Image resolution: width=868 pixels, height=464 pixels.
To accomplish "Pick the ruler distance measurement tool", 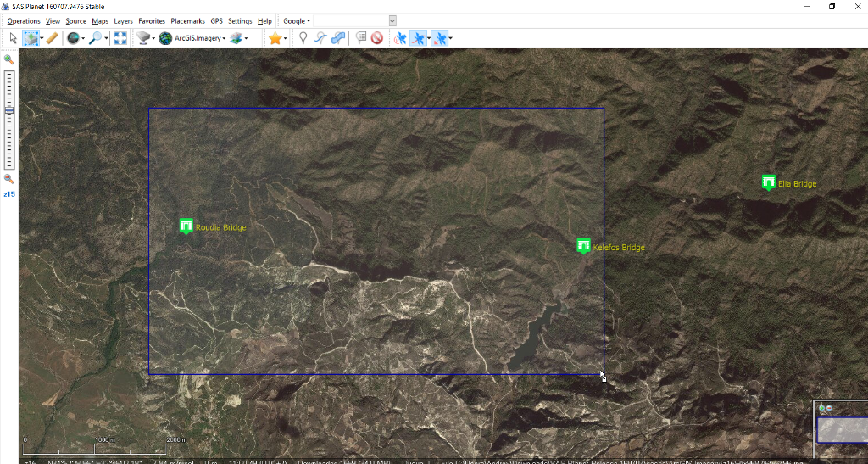I will point(52,38).
